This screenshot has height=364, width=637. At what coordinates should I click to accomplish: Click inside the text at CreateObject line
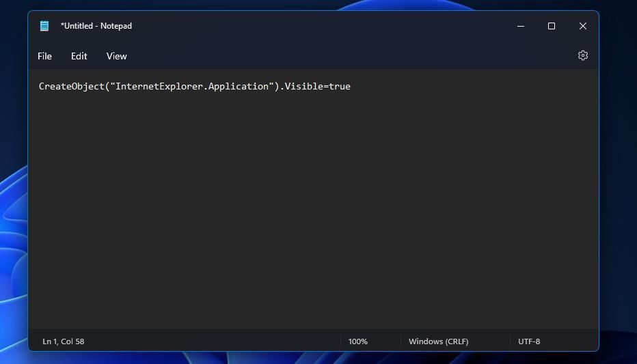pyautogui.click(x=195, y=87)
